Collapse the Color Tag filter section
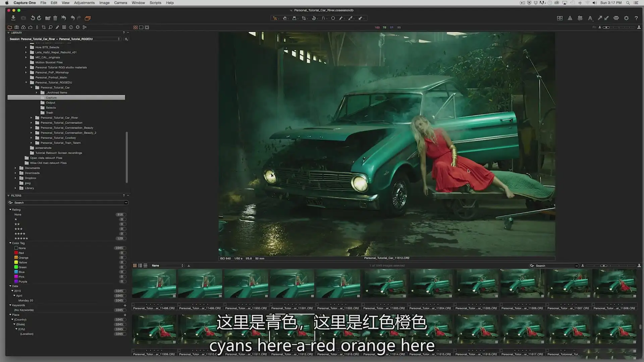 pos(10,243)
